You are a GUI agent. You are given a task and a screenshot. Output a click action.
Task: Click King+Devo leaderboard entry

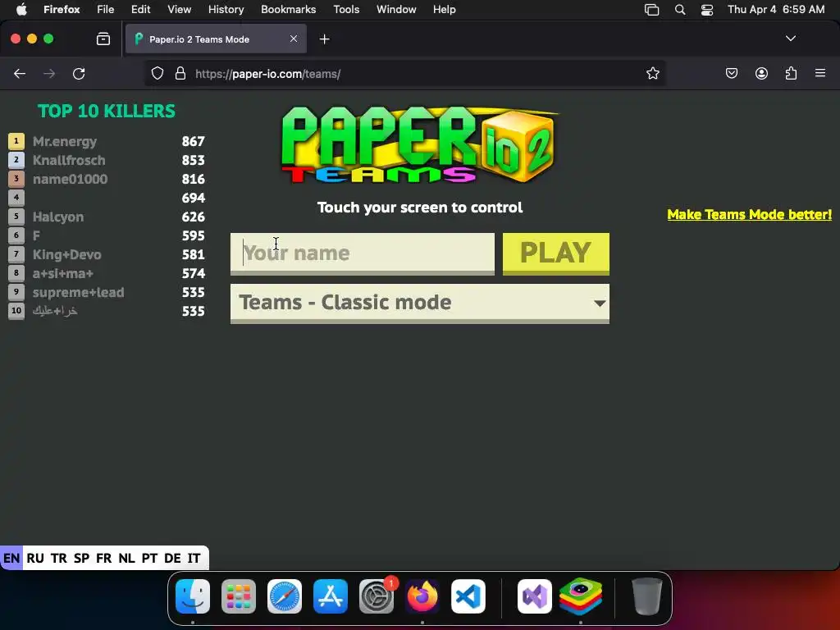point(66,254)
